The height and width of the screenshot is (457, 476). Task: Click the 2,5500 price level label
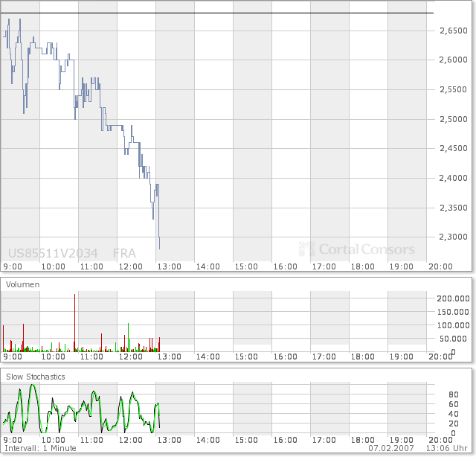pos(454,89)
